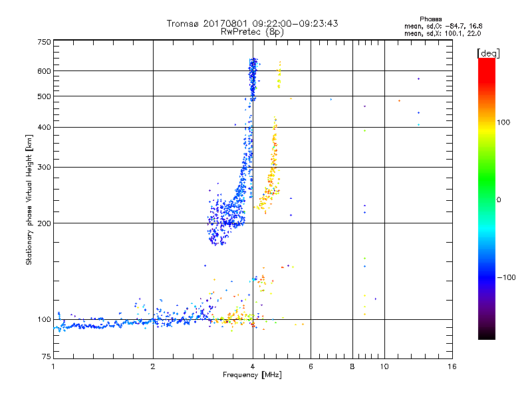This screenshot has width=532, height=399.
Task: Click the colorbar '100' tick label
Action: [x=503, y=122]
